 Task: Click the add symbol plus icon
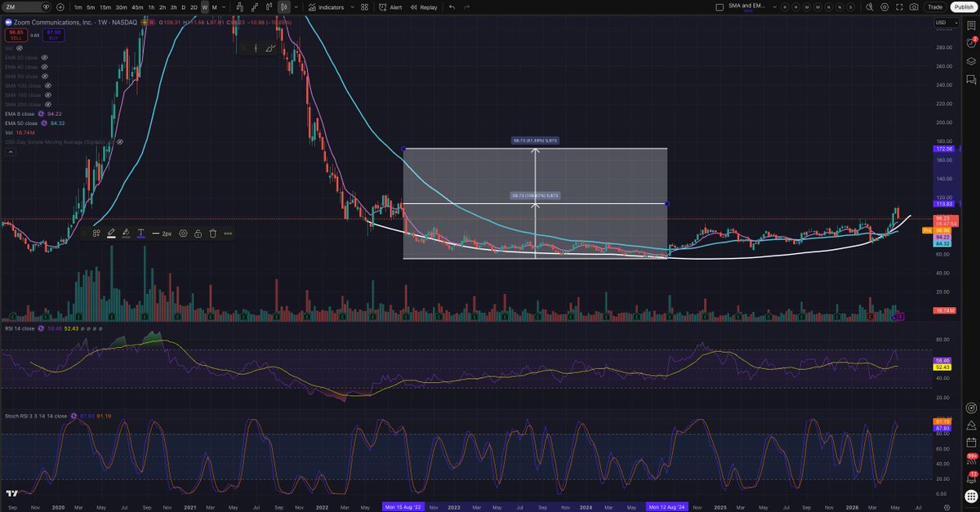point(60,7)
